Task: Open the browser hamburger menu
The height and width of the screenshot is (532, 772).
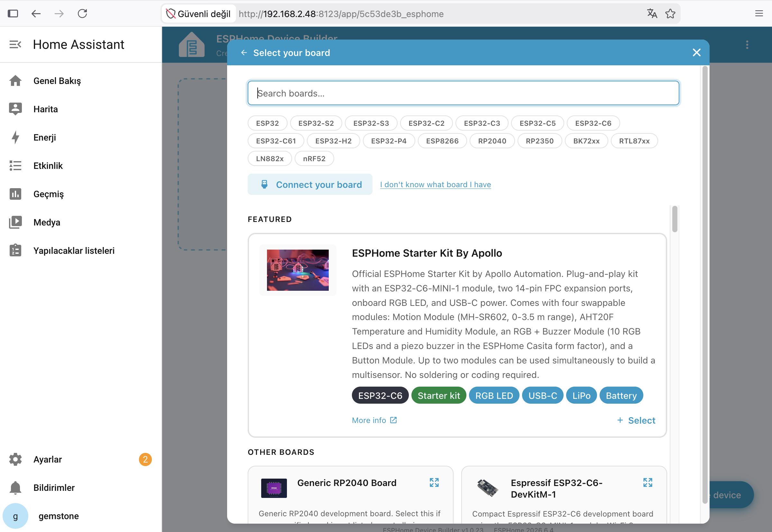Action: (x=759, y=14)
